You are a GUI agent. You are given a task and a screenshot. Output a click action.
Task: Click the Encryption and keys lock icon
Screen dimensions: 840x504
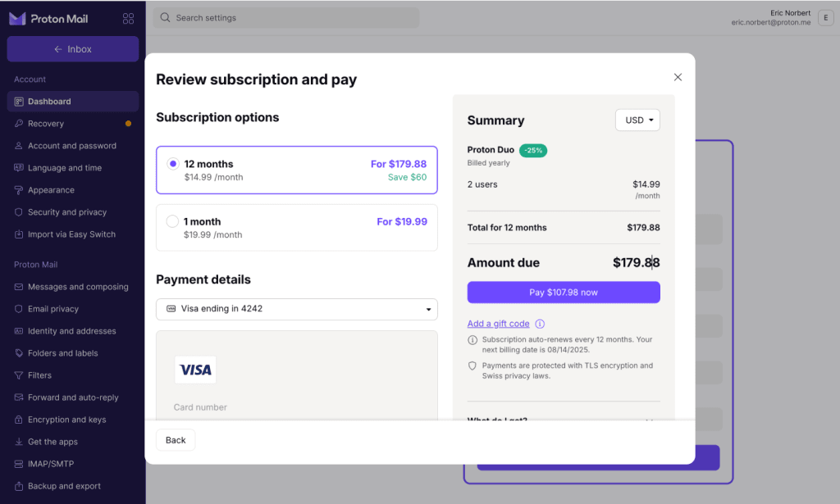(19, 420)
